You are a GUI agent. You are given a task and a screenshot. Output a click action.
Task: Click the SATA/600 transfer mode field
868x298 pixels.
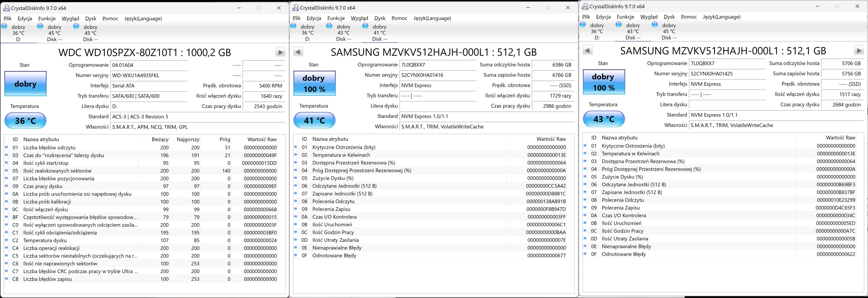click(149, 96)
